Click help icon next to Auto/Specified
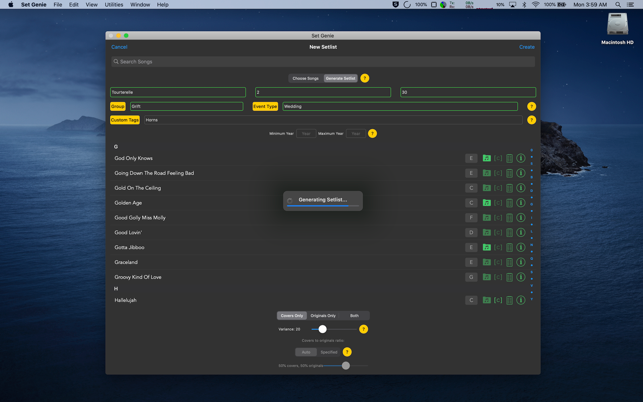Screen dimensions: 643x402 [x=347, y=352]
